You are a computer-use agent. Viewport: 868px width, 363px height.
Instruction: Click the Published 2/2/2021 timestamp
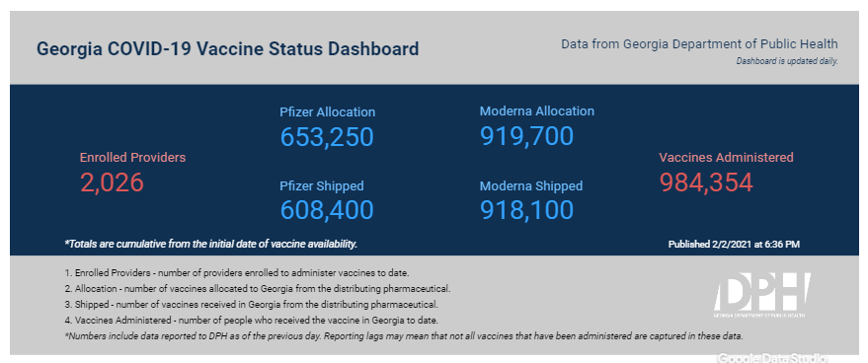pyautogui.click(x=734, y=244)
